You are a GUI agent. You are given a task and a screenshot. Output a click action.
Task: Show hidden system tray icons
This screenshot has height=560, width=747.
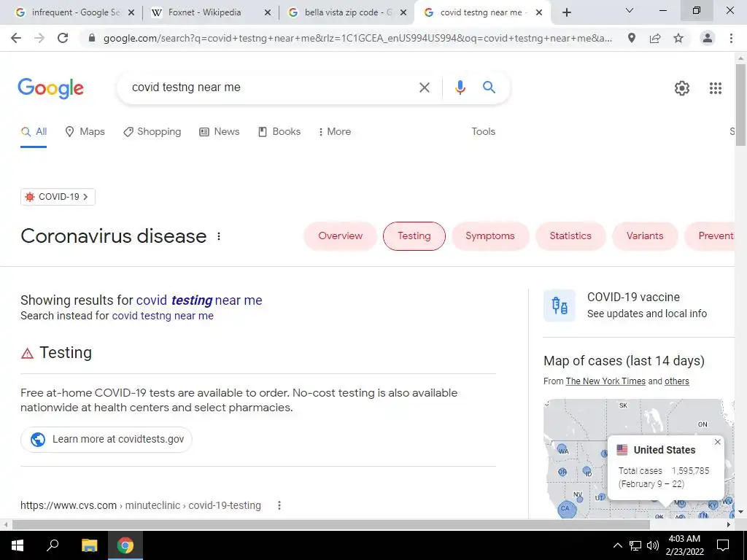[617, 545]
